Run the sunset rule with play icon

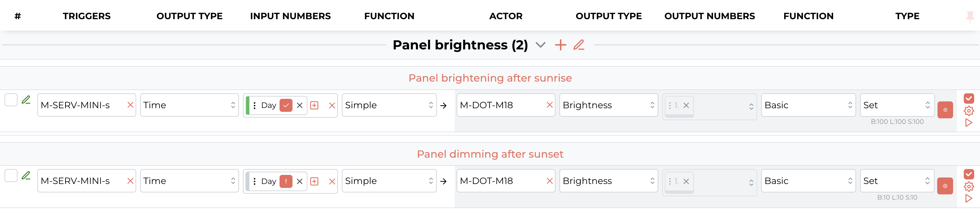(x=969, y=198)
